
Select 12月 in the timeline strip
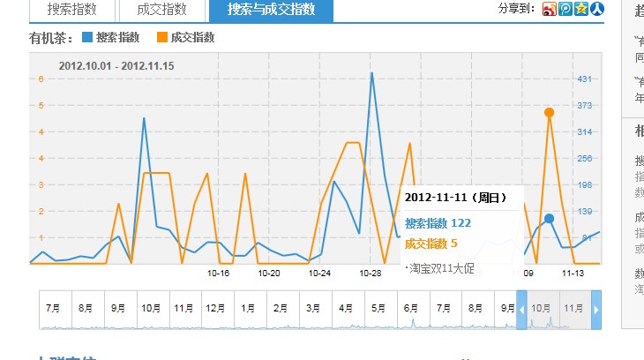213,308
